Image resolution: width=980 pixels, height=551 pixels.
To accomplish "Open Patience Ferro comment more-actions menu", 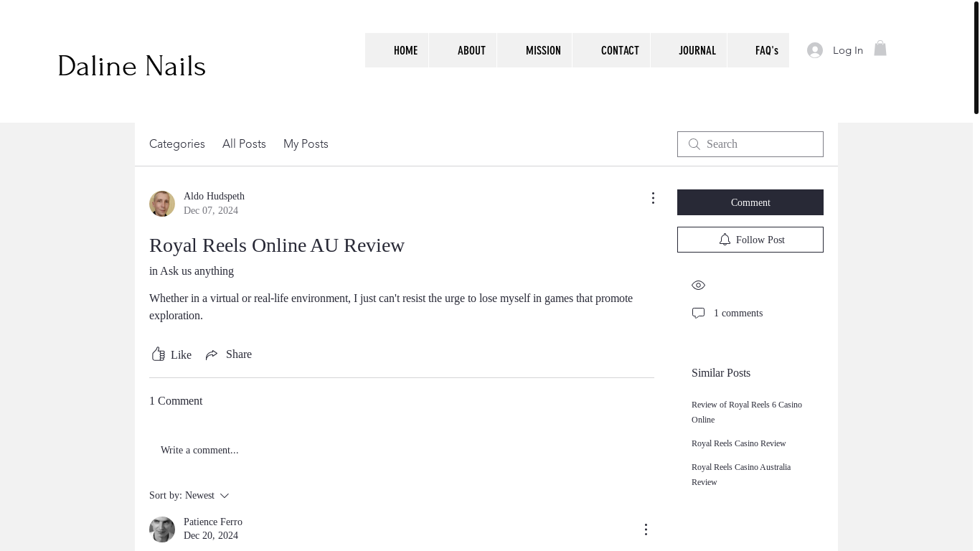I will pos(646,529).
